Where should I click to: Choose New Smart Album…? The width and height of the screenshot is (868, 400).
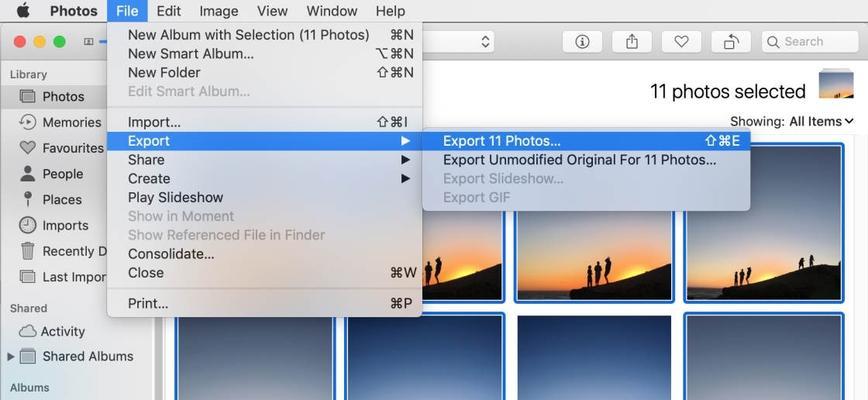pos(264,54)
